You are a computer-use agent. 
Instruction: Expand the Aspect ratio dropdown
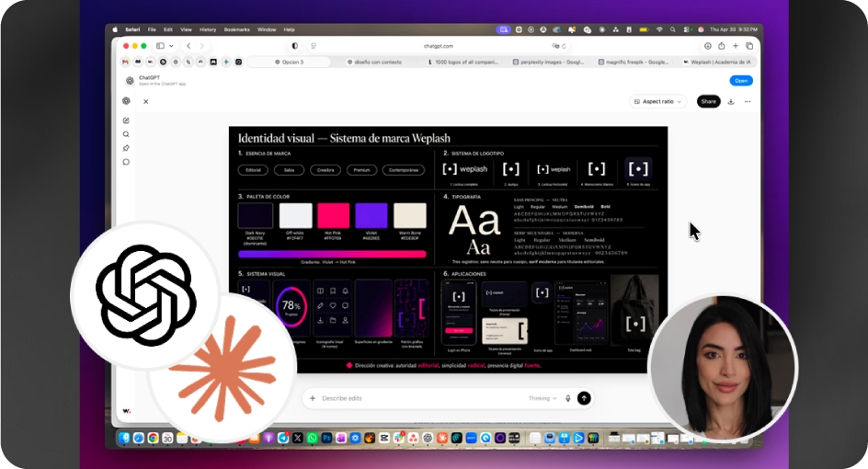point(657,101)
